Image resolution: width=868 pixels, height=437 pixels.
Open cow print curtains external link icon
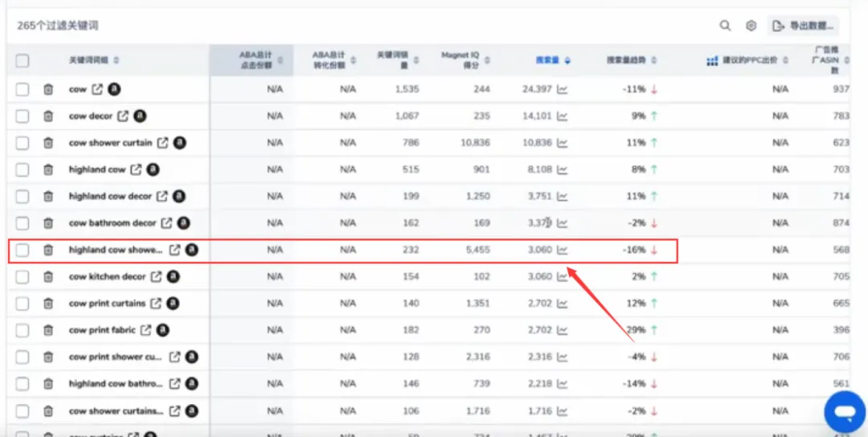pyautogui.click(x=156, y=303)
